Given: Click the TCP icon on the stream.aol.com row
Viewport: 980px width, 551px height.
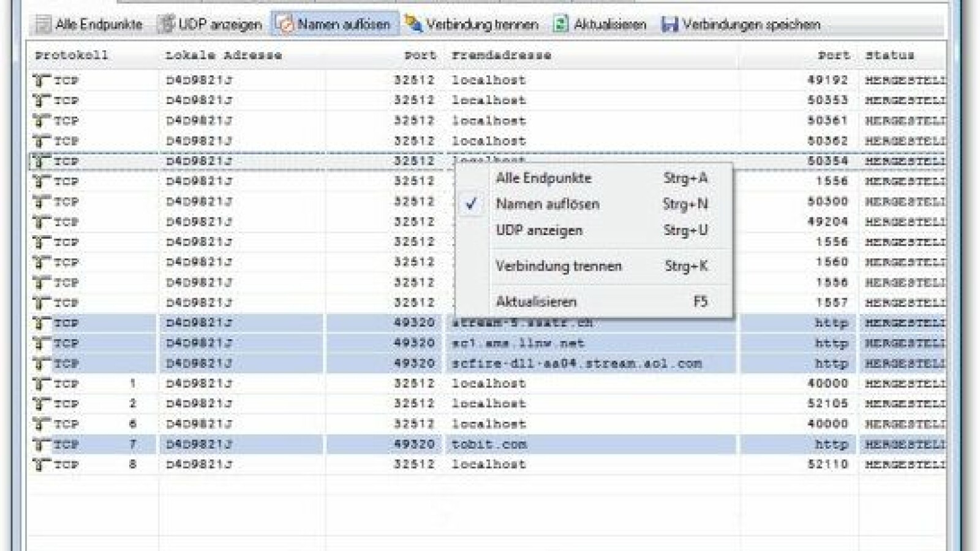Looking at the screenshot, I should (x=40, y=363).
